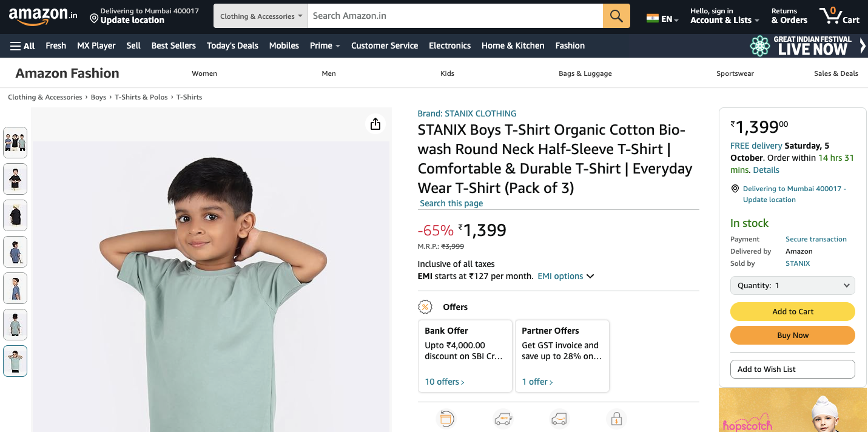This screenshot has width=868, height=432.
Task: Click the Add to Cart button
Action: coord(792,311)
